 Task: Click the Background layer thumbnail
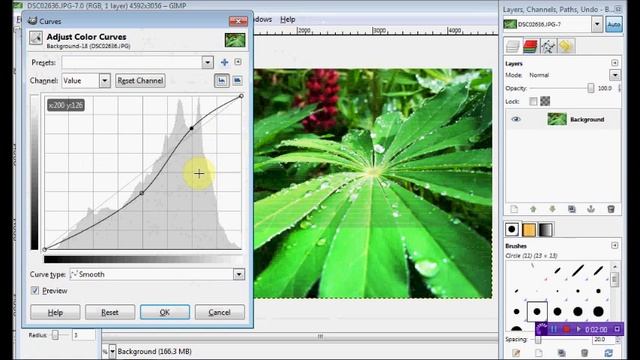[x=557, y=119]
